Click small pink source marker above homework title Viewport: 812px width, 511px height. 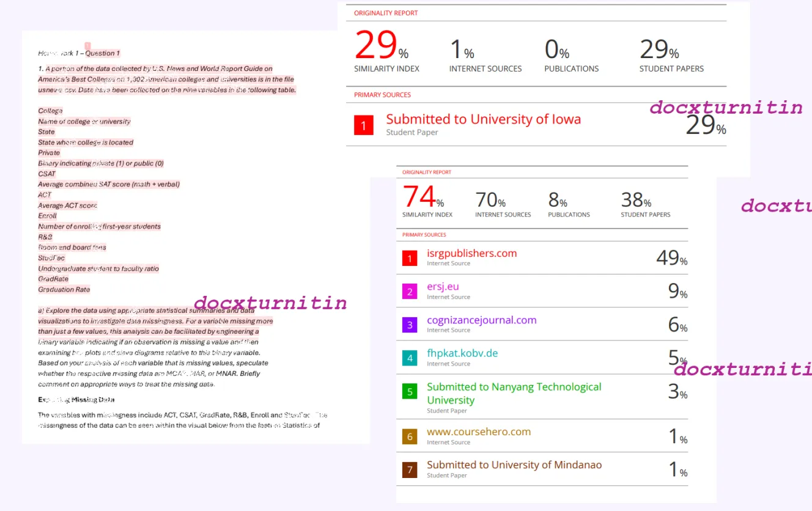point(87,46)
